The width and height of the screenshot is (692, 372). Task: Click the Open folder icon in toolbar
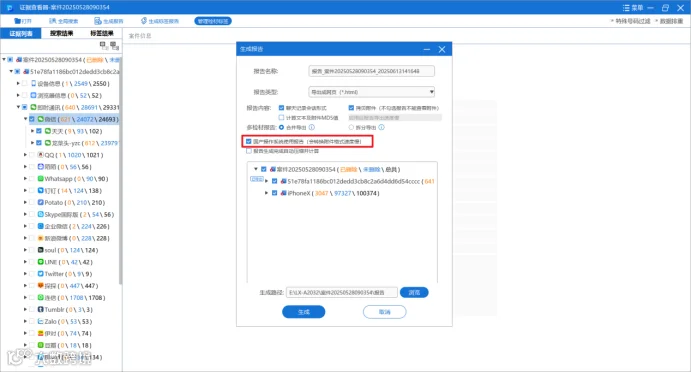(x=17, y=21)
